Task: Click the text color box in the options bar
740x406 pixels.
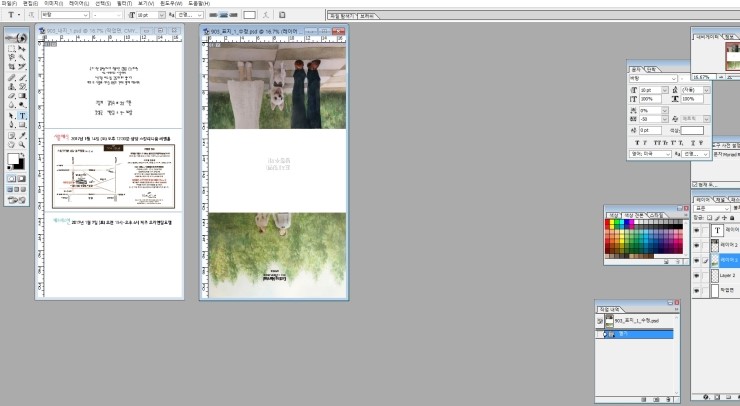Action: [x=249, y=16]
